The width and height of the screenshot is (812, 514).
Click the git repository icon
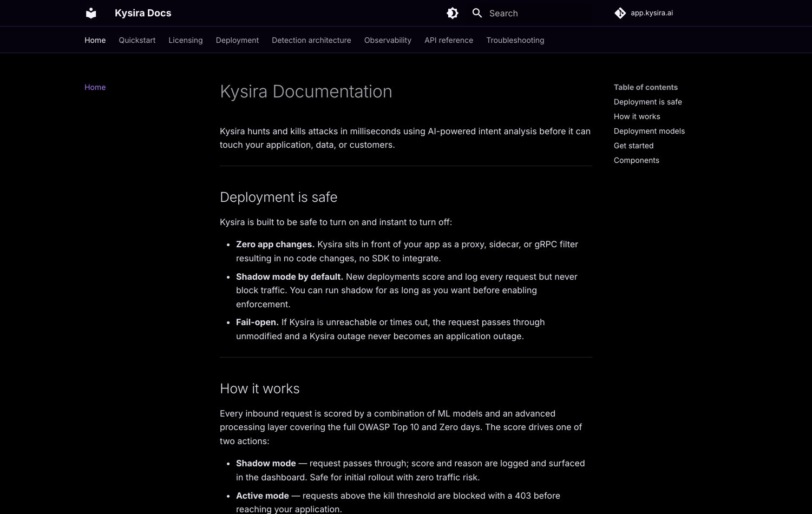(620, 13)
